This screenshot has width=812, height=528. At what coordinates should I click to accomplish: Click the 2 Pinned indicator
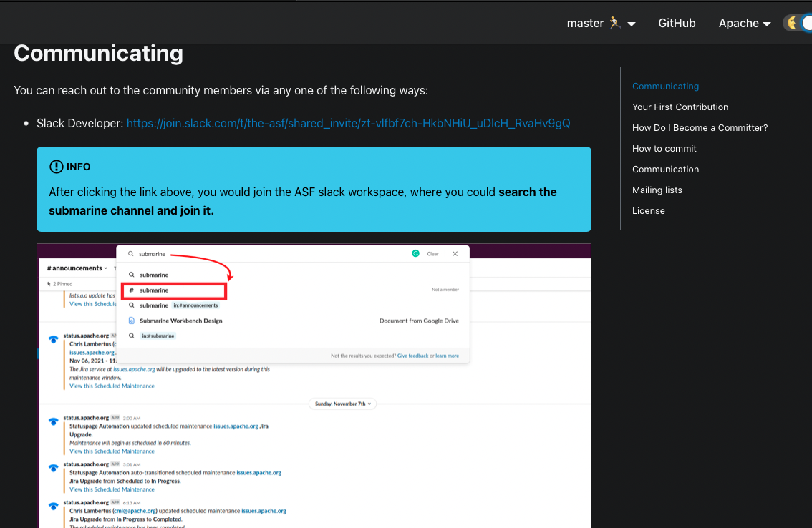point(59,283)
